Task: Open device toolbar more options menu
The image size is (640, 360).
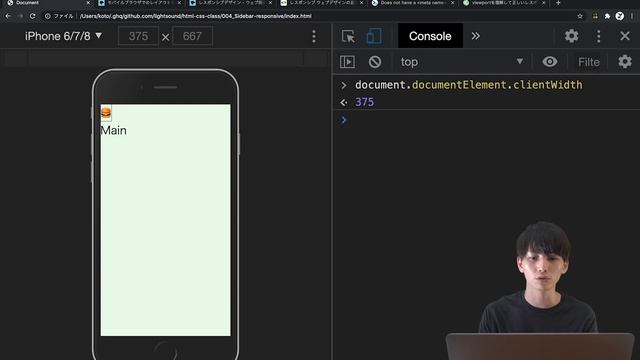Action: 314,36
